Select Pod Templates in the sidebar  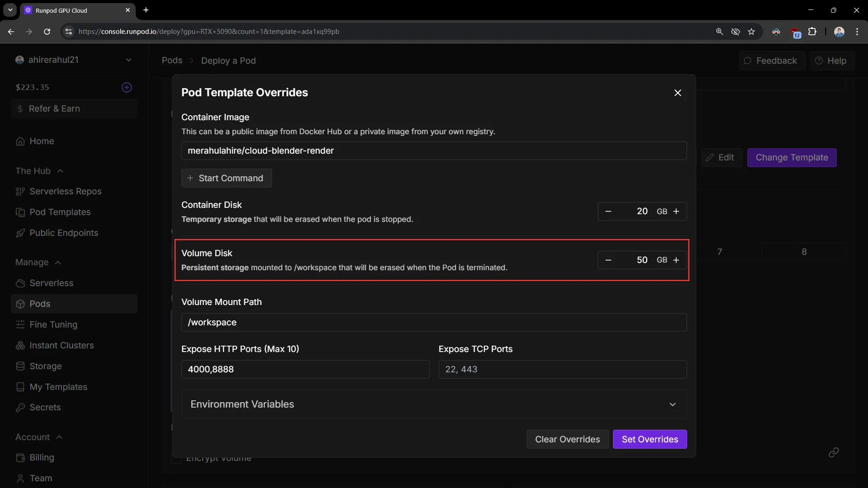click(x=60, y=212)
